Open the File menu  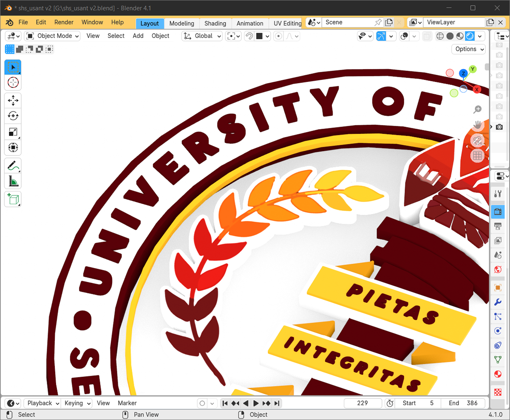pyautogui.click(x=23, y=23)
